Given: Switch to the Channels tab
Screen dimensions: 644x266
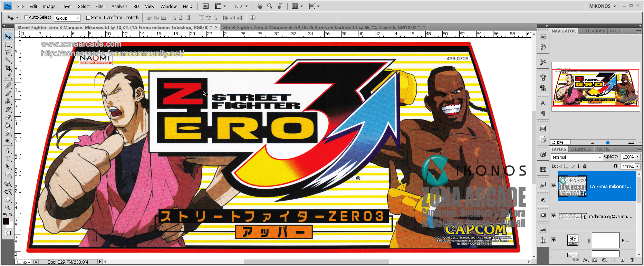Looking at the screenshot, I should 581,149.
